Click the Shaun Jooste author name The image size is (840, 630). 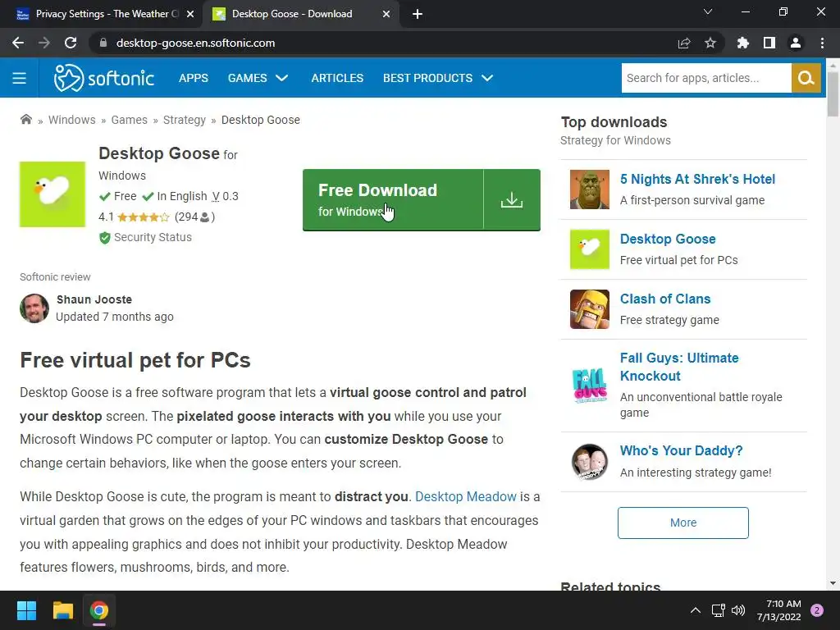point(94,299)
